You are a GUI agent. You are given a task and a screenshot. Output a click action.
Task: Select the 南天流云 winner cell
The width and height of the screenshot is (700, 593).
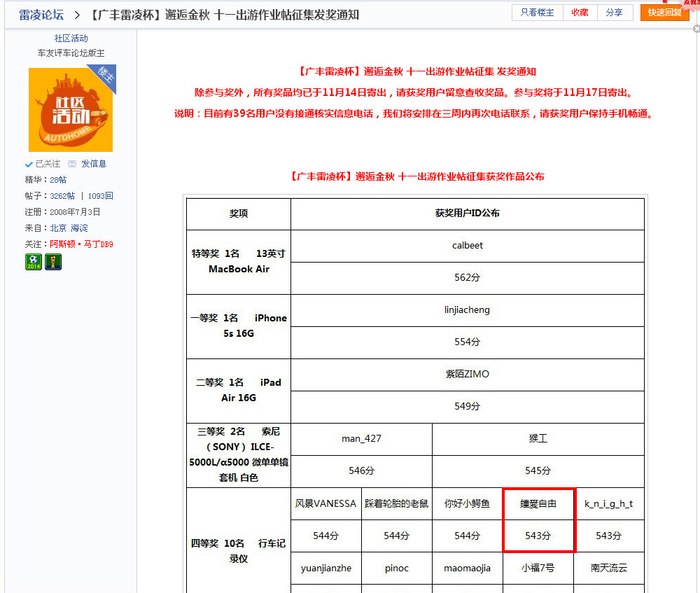click(609, 568)
